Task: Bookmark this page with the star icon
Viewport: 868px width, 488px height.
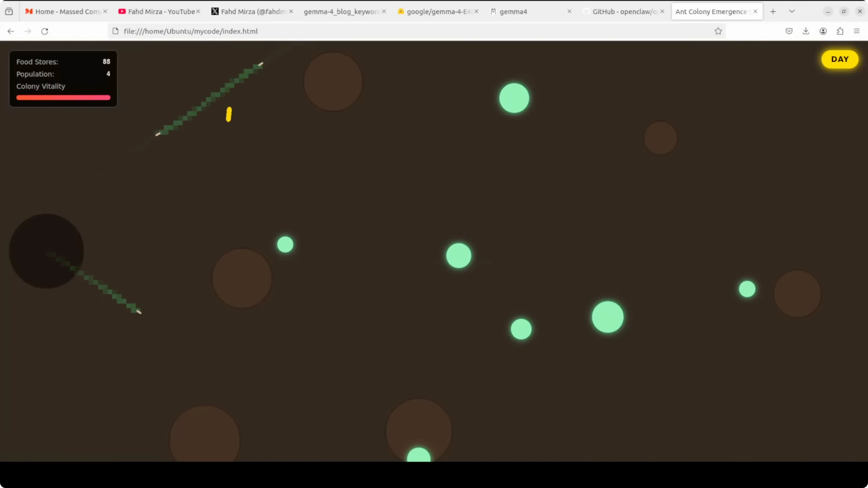Action: [x=718, y=31]
